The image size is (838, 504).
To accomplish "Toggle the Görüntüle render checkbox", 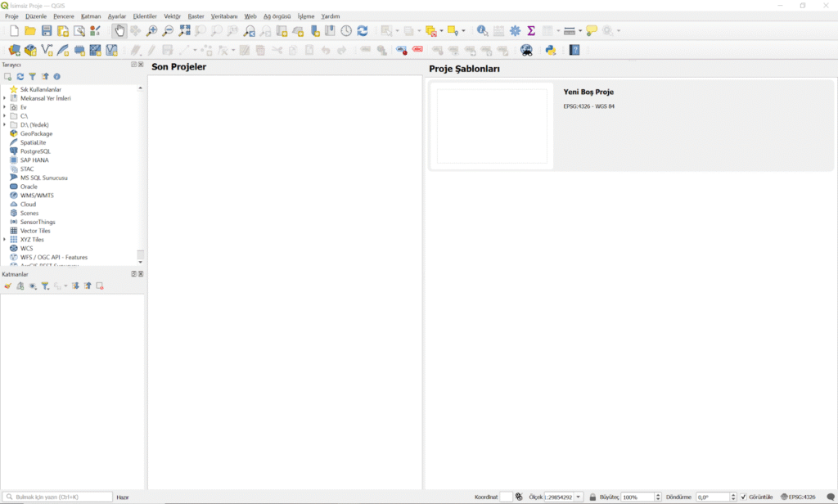I will [x=743, y=497].
